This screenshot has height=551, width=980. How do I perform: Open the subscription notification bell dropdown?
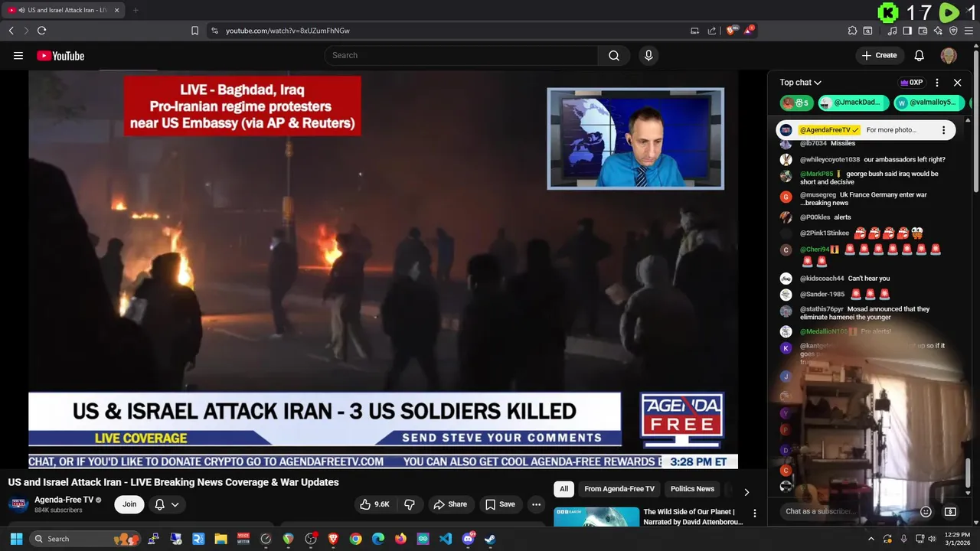pyautogui.click(x=167, y=504)
